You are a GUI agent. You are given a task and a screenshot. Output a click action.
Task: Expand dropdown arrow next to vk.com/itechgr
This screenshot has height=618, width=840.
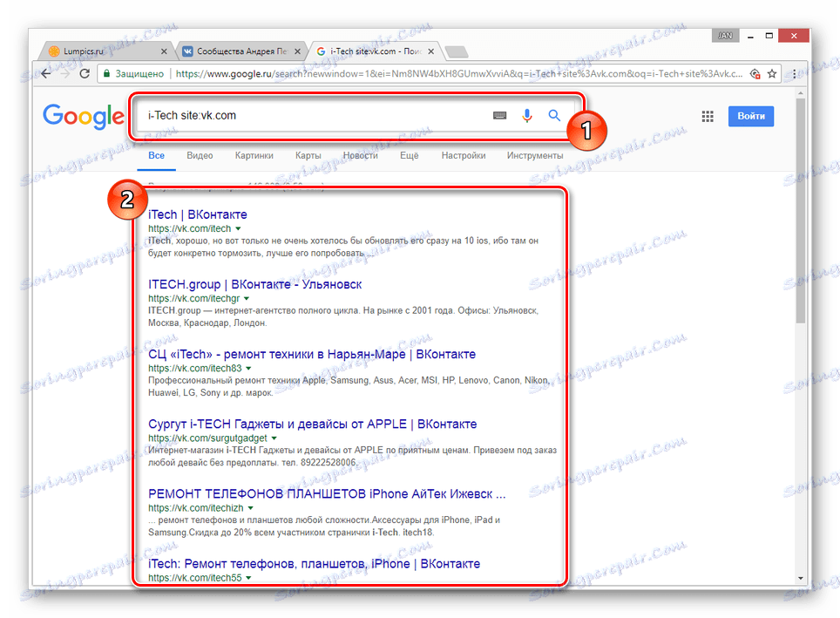[x=247, y=299]
